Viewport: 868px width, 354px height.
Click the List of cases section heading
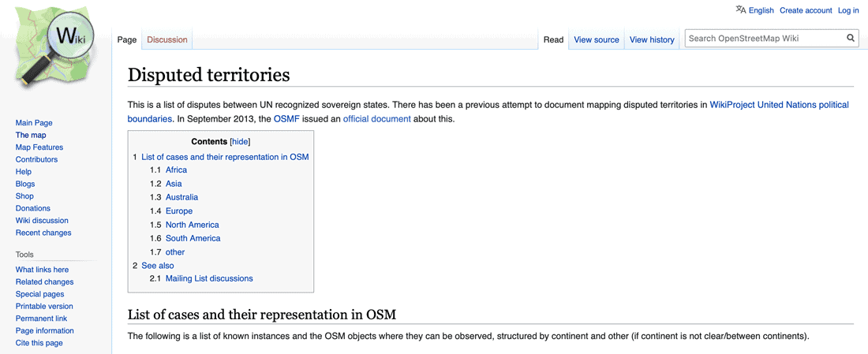[x=262, y=315]
